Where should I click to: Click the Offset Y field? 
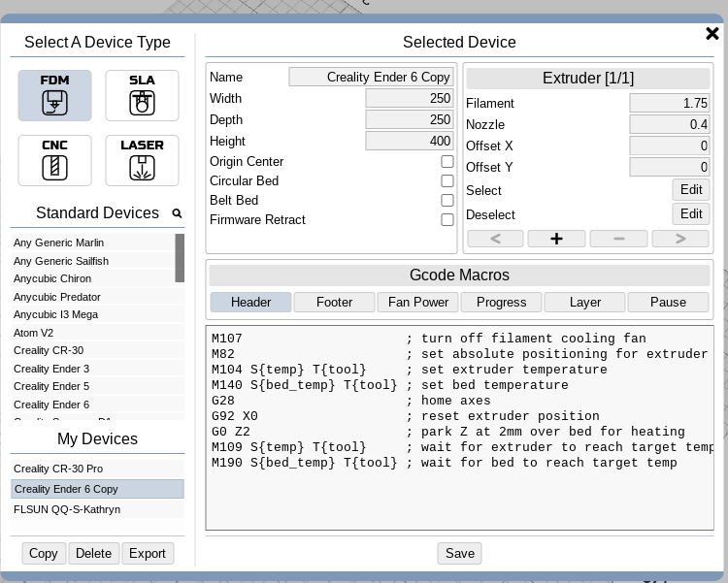(x=670, y=167)
